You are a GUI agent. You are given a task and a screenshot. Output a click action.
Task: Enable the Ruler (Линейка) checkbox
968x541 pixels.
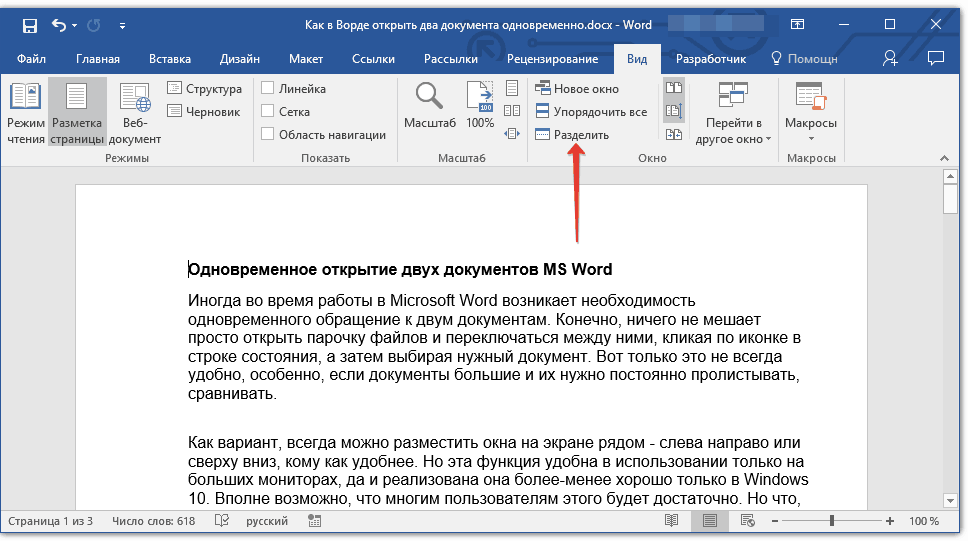click(268, 89)
